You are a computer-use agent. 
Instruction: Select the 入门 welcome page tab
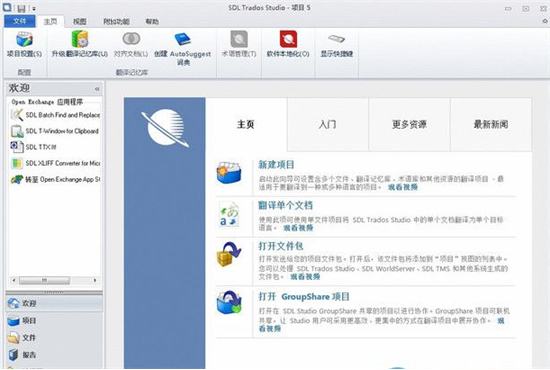point(328,124)
